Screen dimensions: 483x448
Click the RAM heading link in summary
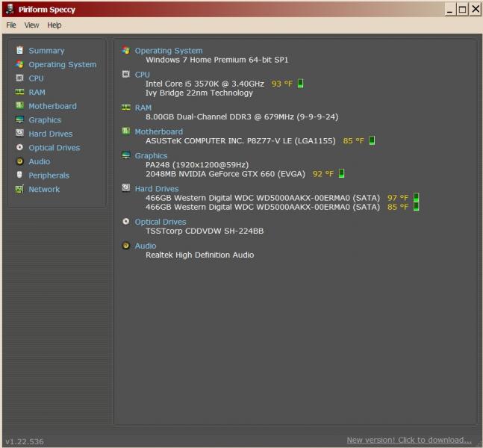pyautogui.click(x=143, y=108)
